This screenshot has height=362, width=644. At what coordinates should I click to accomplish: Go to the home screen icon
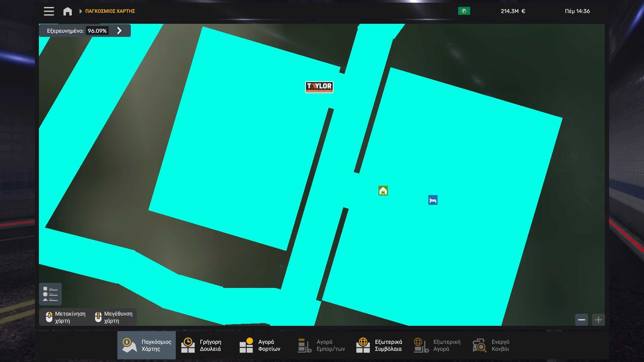point(67,11)
